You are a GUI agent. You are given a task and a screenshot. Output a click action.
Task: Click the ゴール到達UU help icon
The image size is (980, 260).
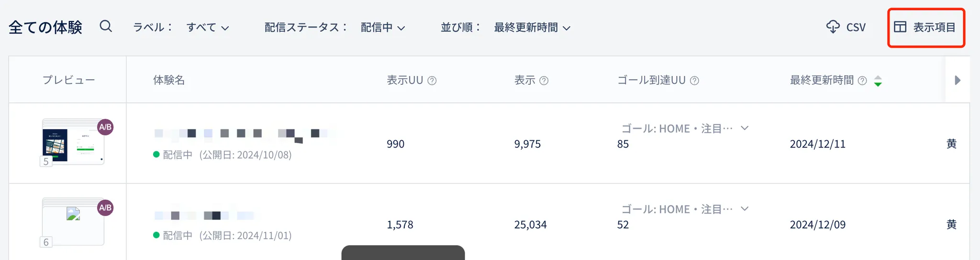click(x=694, y=80)
